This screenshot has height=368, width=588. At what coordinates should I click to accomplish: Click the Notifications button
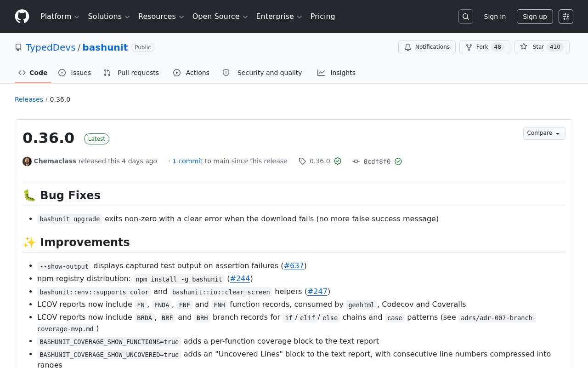coord(427,47)
